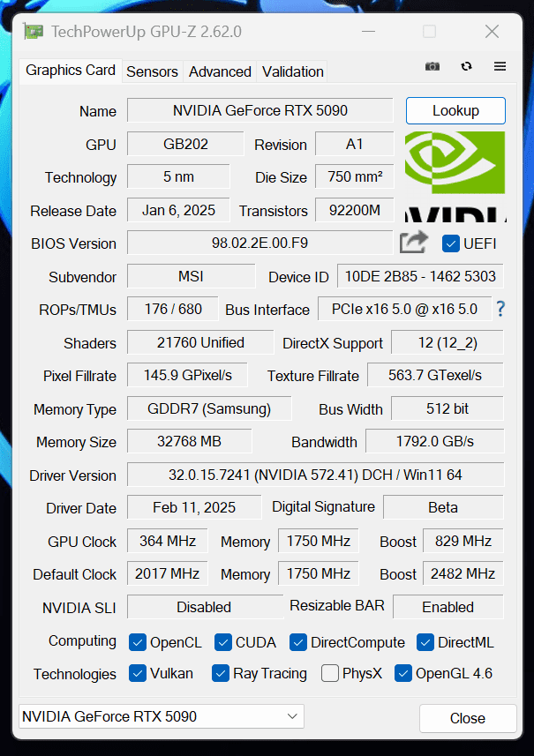
Task: Click the Lookup button
Action: pyautogui.click(x=455, y=110)
